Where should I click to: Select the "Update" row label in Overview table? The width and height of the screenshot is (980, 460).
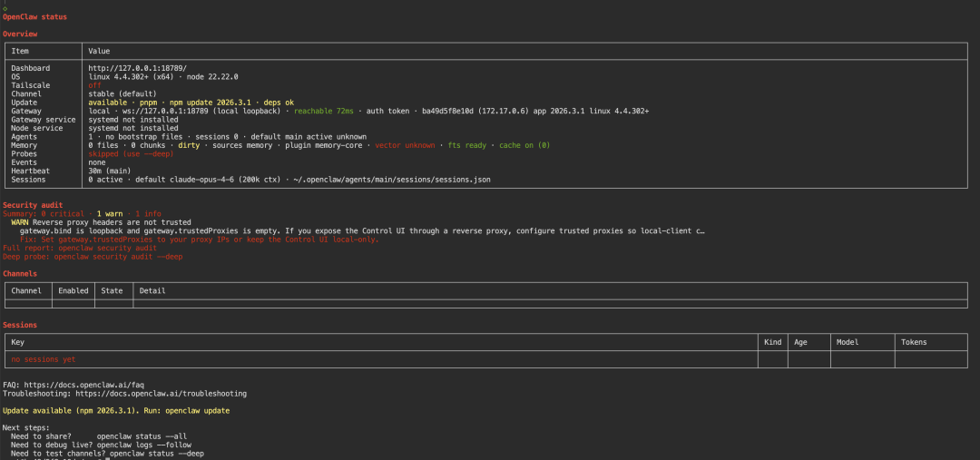click(x=24, y=103)
